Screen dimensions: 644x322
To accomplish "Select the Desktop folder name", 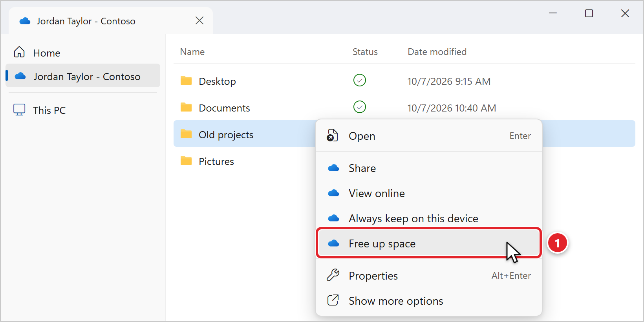I will (218, 81).
